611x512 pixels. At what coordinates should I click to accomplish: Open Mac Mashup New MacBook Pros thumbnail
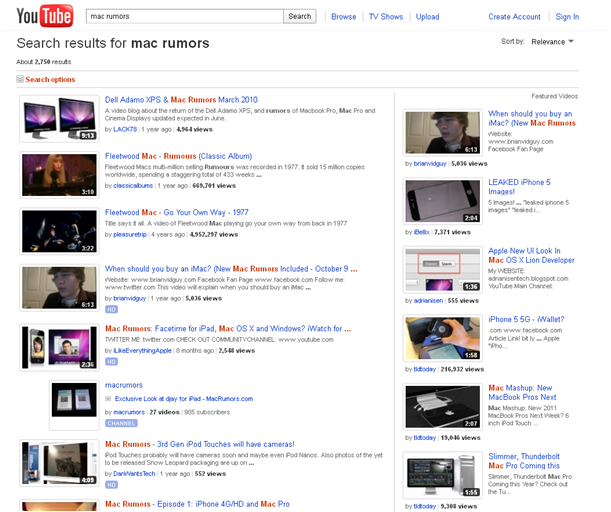tap(443, 407)
